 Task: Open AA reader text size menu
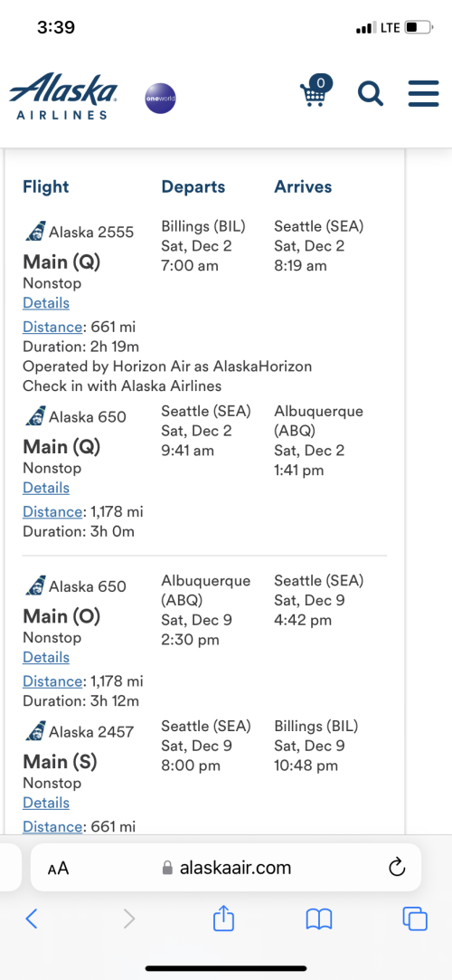(58, 868)
